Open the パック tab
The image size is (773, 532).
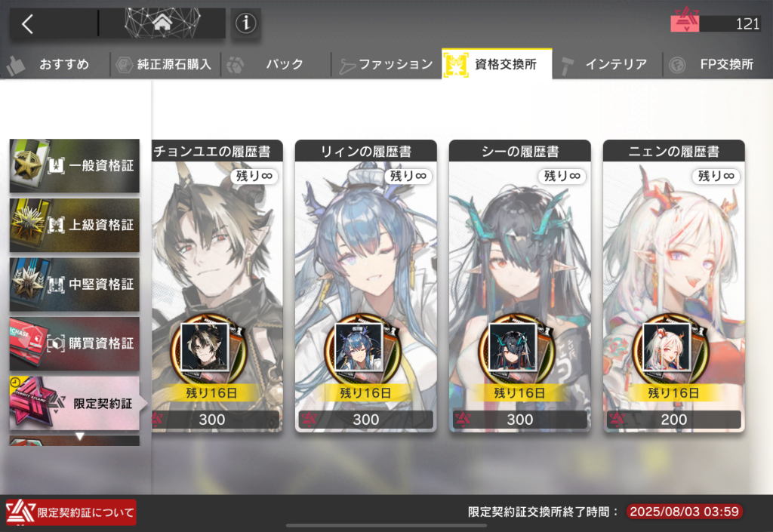click(x=276, y=64)
